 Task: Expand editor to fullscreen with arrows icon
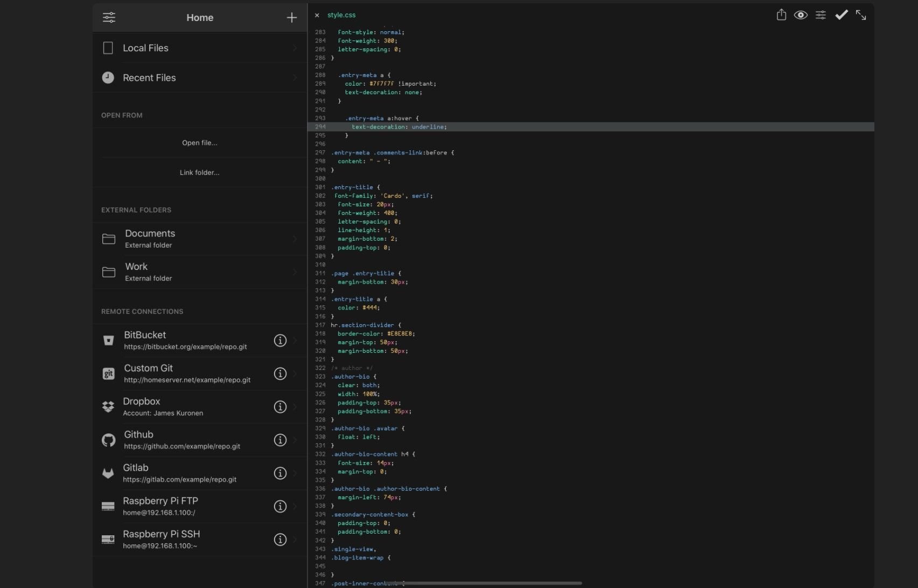pos(861,15)
